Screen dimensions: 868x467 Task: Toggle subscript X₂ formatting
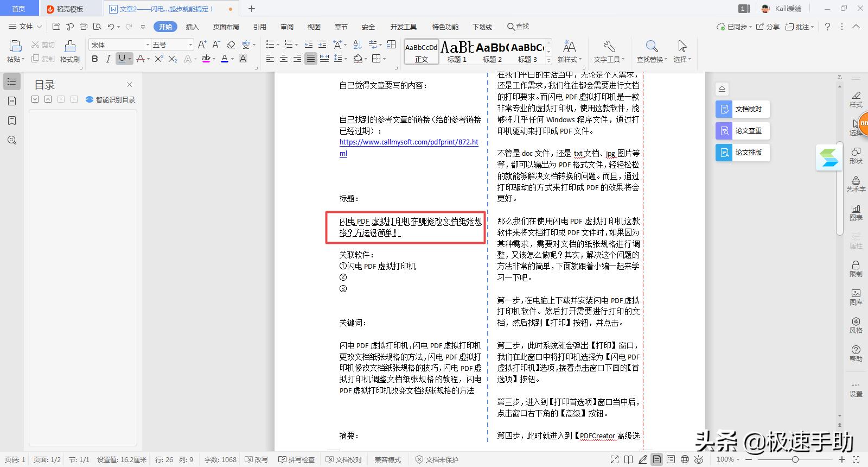click(x=173, y=59)
